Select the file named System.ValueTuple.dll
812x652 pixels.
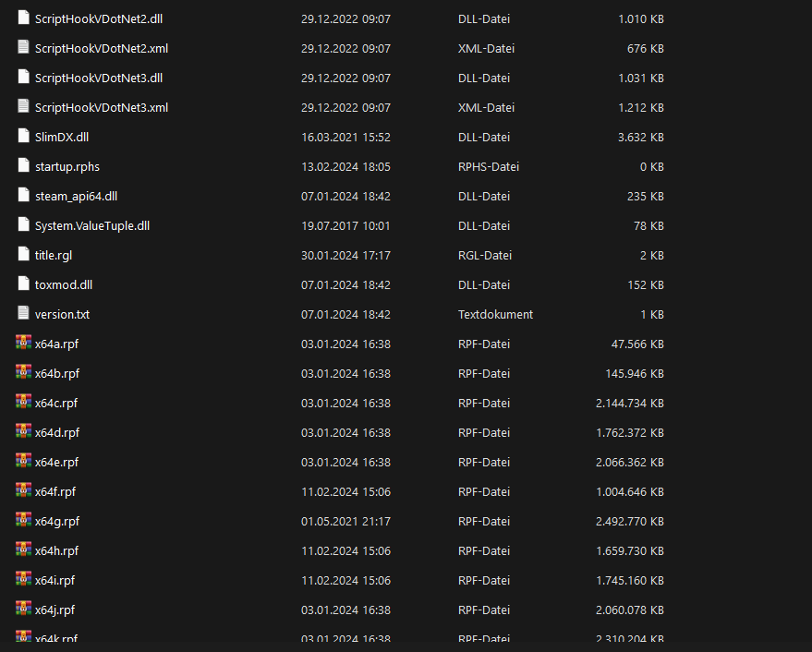pyautogui.click(x=91, y=225)
